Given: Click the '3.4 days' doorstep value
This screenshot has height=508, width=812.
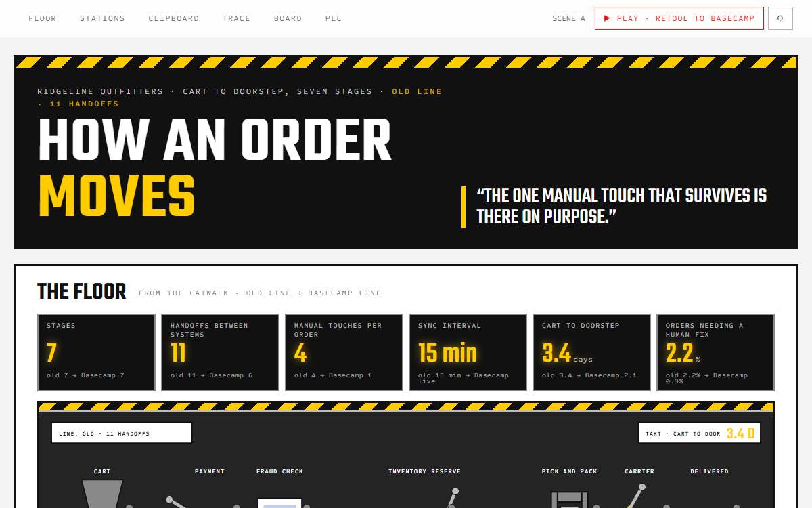Looking at the screenshot, I should coord(567,354).
